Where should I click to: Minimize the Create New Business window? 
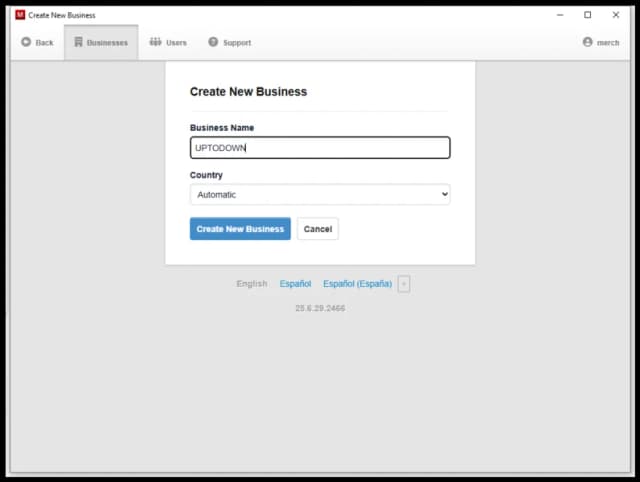tap(560, 15)
